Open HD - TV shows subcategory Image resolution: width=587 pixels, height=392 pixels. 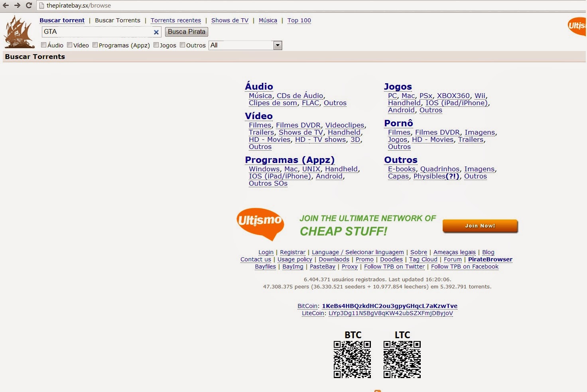(321, 139)
